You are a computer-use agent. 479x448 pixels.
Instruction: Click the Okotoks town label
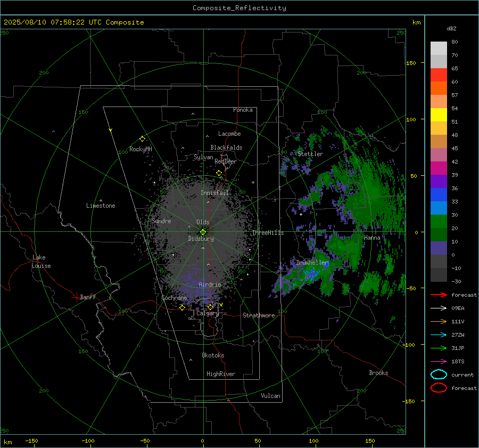click(213, 355)
